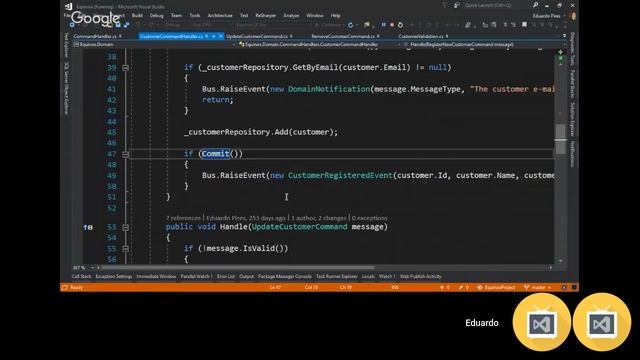Click the Visual Studio logo in title bar

tap(68, 6)
